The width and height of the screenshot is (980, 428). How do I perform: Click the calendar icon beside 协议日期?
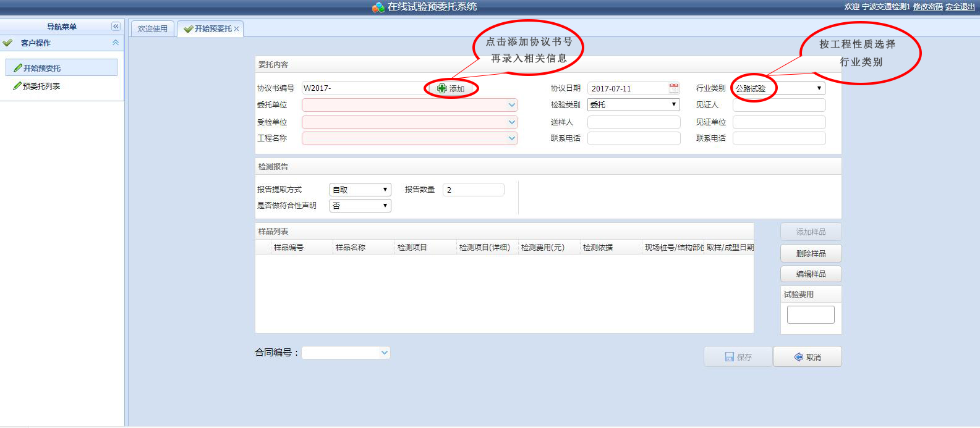(674, 88)
